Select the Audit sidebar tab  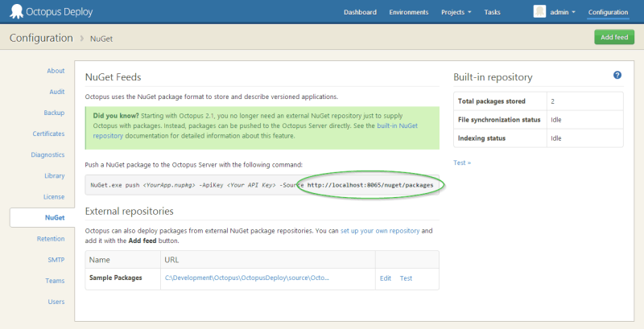tap(56, 92)
